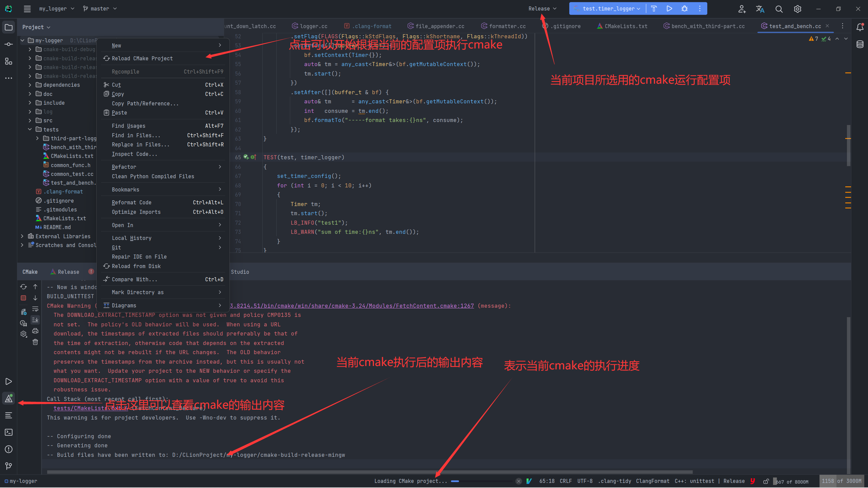Click the settings gear icon top-right
The height and width of the screenshot is (488, 868).
point(797,8)
